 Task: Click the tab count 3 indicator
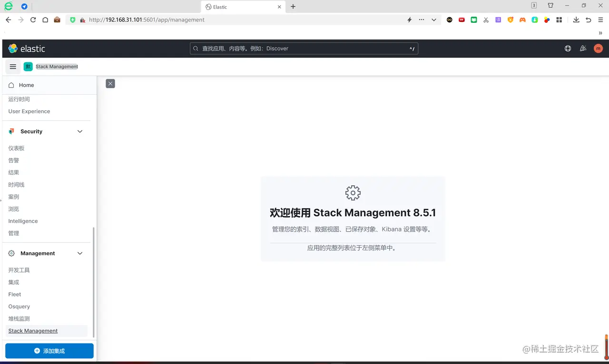coord(534,6)
